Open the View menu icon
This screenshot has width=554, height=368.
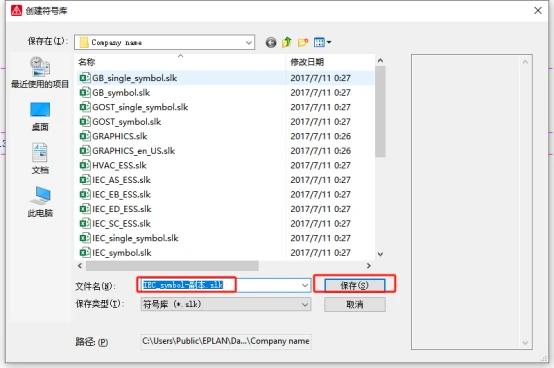tap(322, 42)
